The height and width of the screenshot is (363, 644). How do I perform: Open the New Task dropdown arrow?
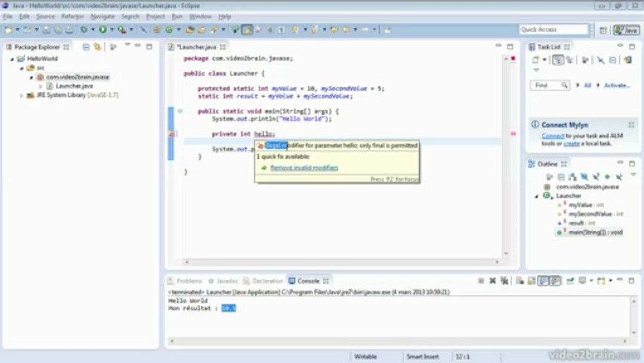tap(544, 60)
